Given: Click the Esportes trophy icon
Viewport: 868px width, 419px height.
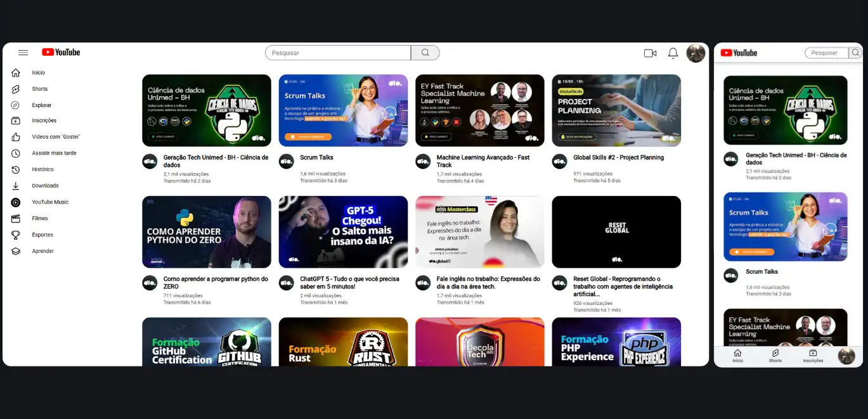Looking at the screenshot, I should [16, 235].
